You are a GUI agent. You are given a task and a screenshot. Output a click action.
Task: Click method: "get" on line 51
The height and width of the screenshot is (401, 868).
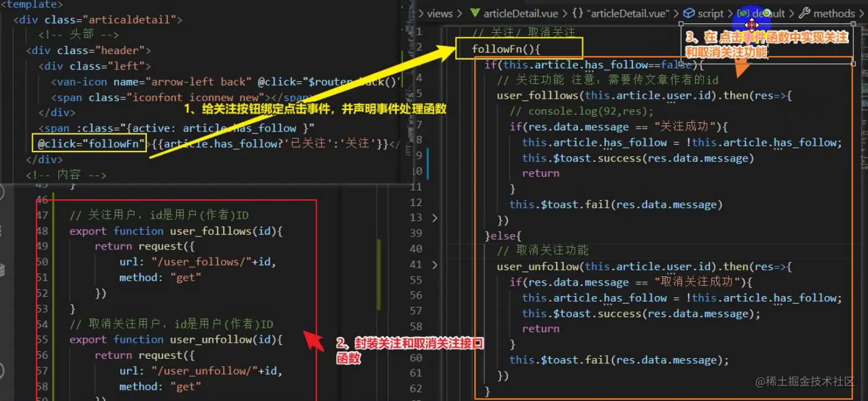pos(161,277)
